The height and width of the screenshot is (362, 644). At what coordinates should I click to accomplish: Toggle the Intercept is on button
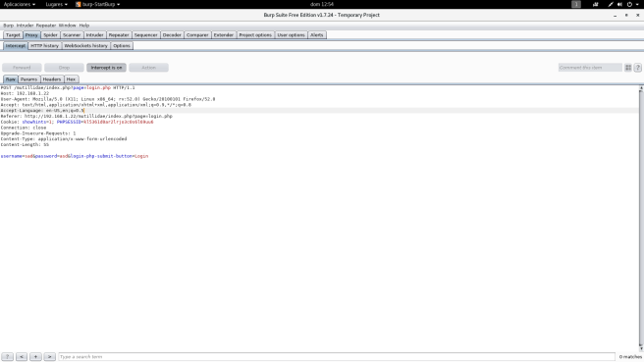(106, 68)
